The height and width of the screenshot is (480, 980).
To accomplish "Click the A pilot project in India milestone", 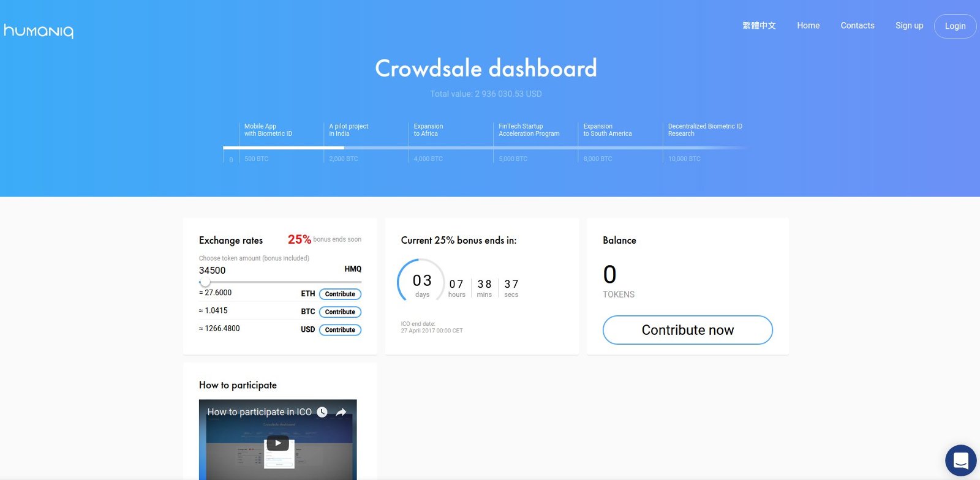I will point(349,130).
